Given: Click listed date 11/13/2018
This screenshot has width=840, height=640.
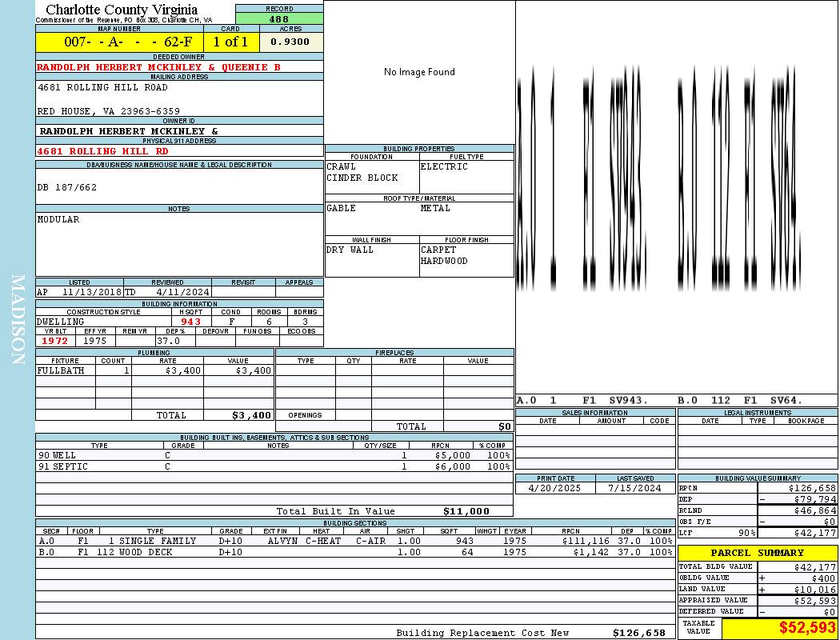Looking at the screenshot, I should tap(92, 293).
